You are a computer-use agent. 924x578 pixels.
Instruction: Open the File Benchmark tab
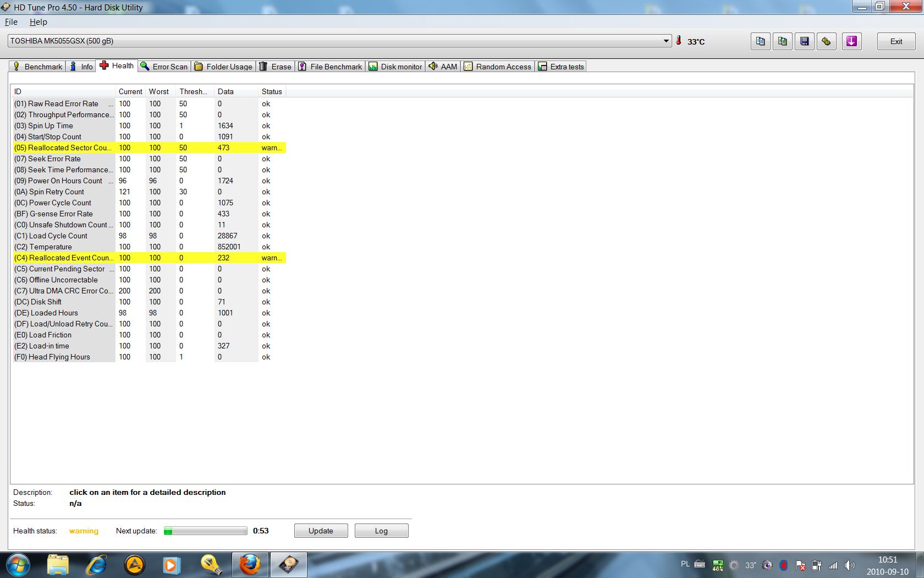pos(331,67)
